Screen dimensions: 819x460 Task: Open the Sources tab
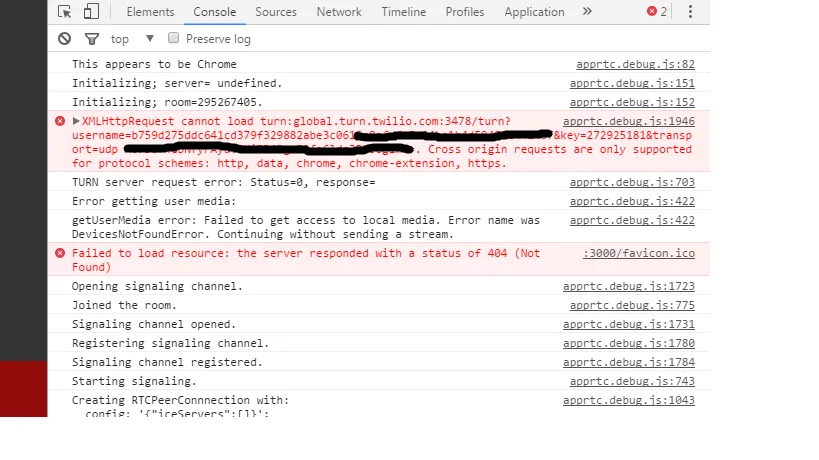(276, 11)
